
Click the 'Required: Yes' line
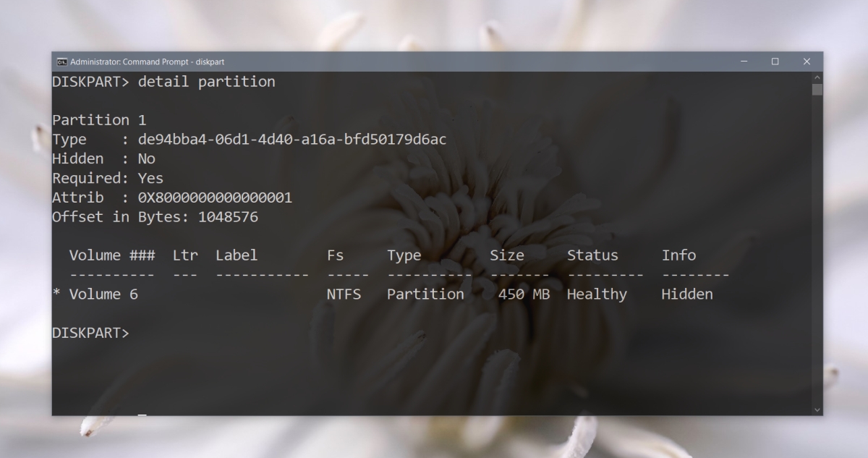click(108, 178)
